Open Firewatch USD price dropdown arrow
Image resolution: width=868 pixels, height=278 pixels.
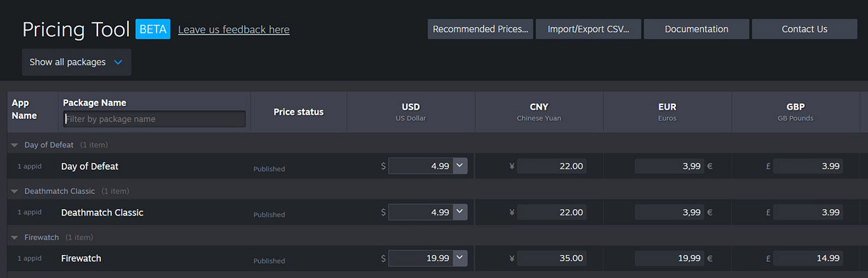pos(460,258)
